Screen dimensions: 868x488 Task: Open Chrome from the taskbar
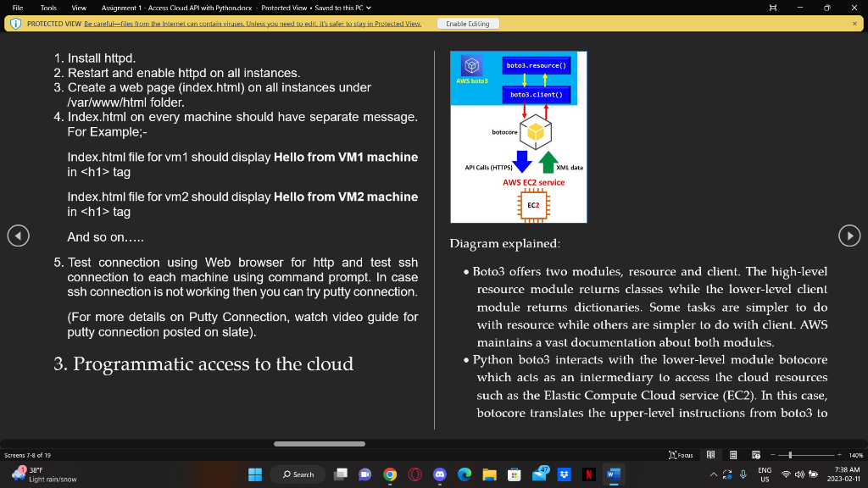pos(389,474)
